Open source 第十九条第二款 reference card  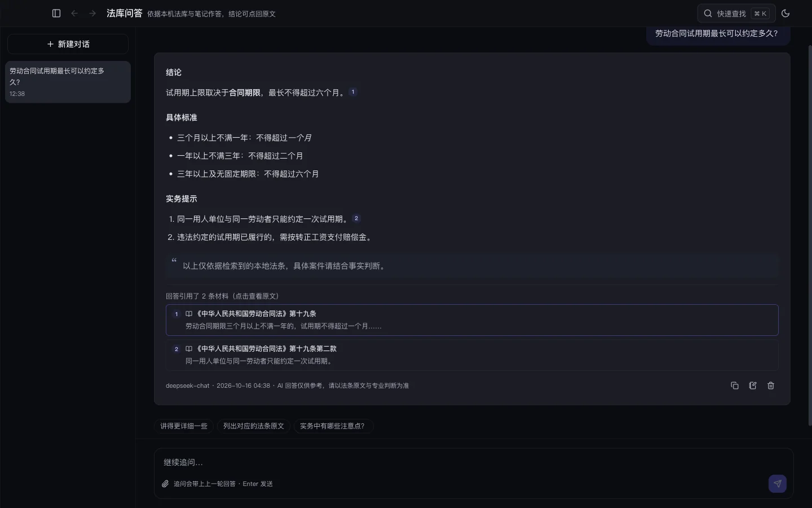point(472,354)
